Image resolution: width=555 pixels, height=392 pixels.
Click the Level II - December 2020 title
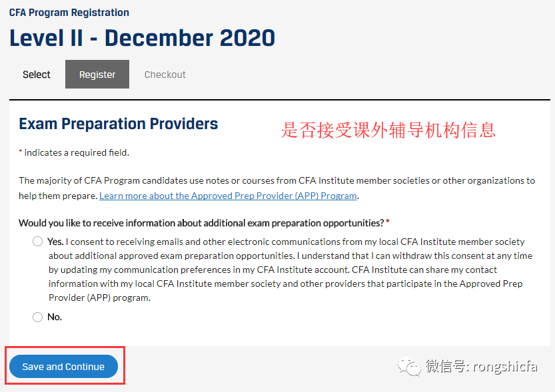coord(143,38)
